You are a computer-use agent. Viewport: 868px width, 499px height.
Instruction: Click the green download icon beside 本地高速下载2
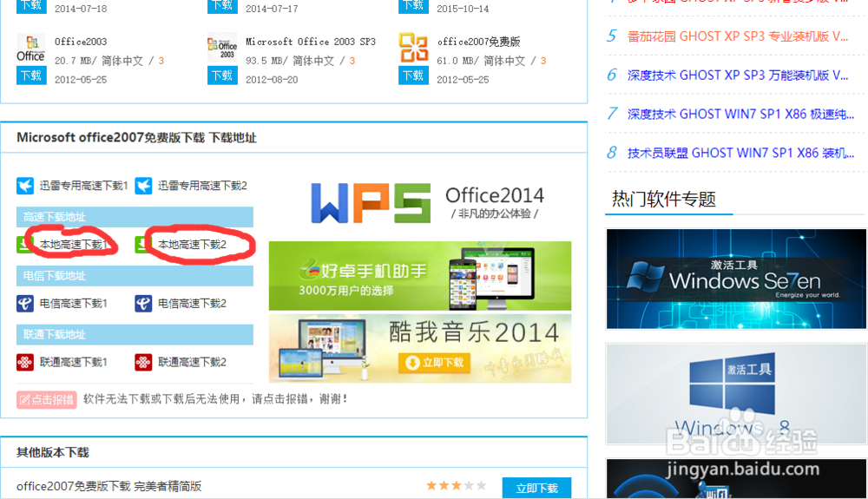click(143, 245)
